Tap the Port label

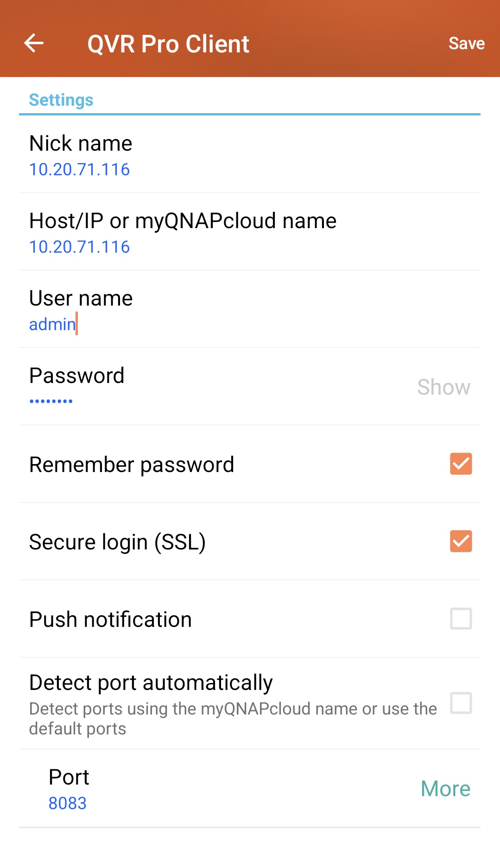tap(69, 777)
